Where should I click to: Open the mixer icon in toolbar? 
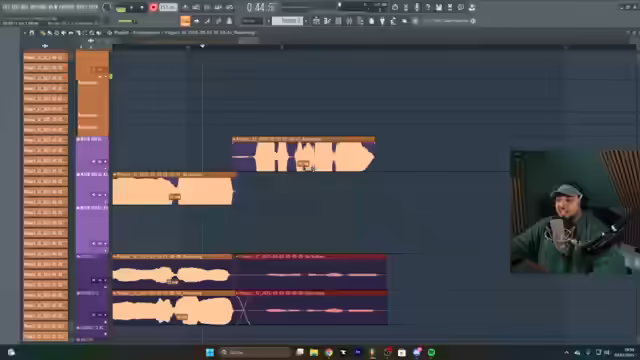tap(349, 21)
